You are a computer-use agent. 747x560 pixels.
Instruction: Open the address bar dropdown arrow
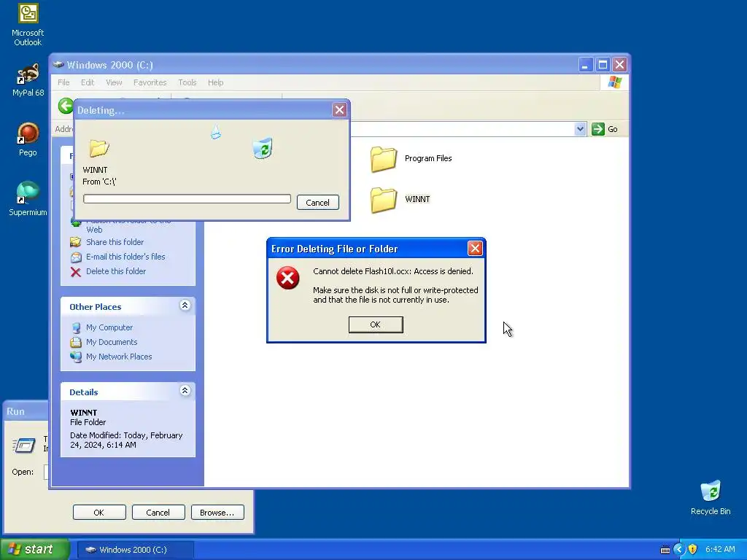[580, 129]
